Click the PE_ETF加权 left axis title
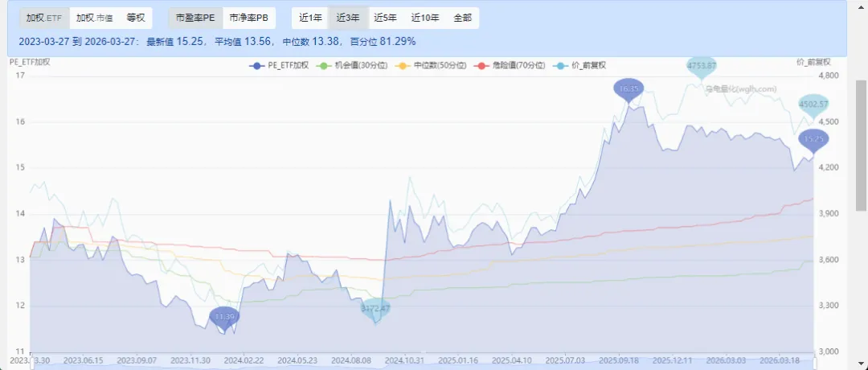868x370 pixels. pyautogui.click(x=30, y=62)
